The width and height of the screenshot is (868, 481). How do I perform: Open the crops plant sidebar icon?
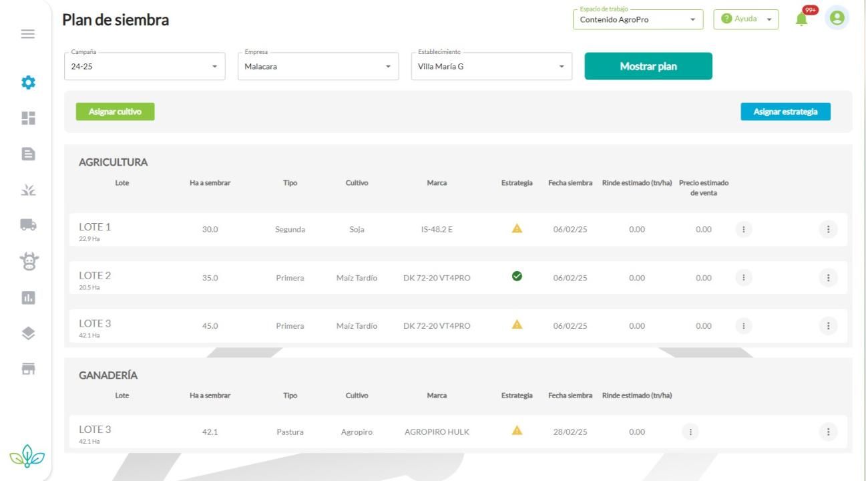pos(28,190)
